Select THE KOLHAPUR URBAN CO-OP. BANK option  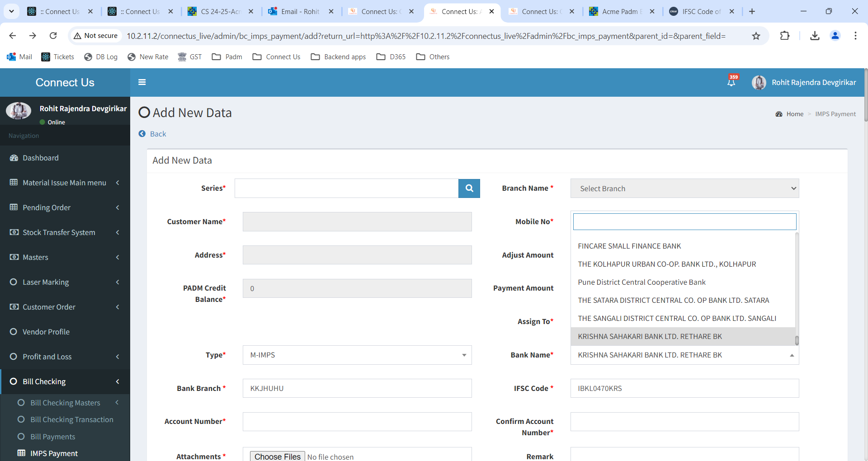(x=683, y=264)
